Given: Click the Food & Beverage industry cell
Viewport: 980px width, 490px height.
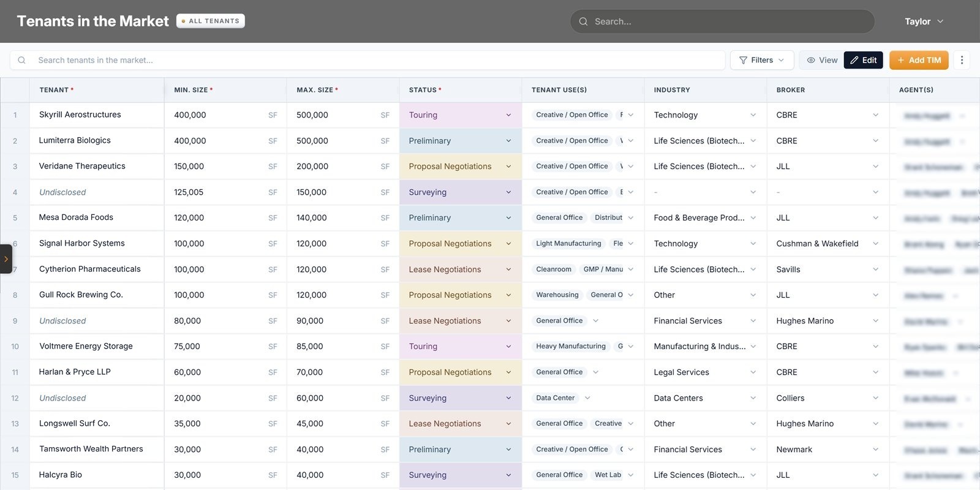Looking at the screenshot, I should point(705,218).
